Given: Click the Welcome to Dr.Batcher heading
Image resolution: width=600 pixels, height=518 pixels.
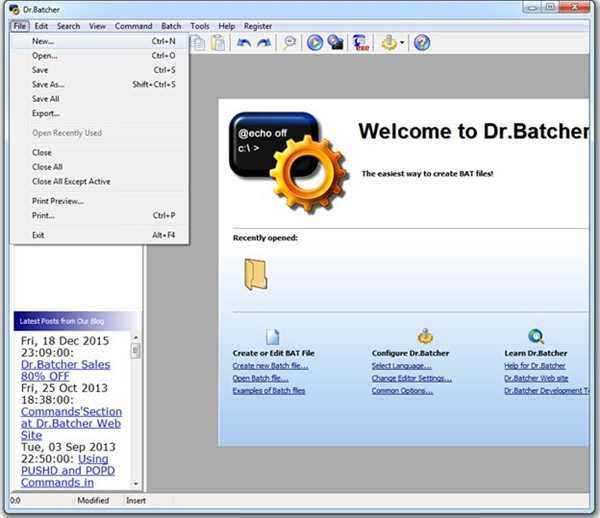Looking at the screenshot, I should [474, 131].
